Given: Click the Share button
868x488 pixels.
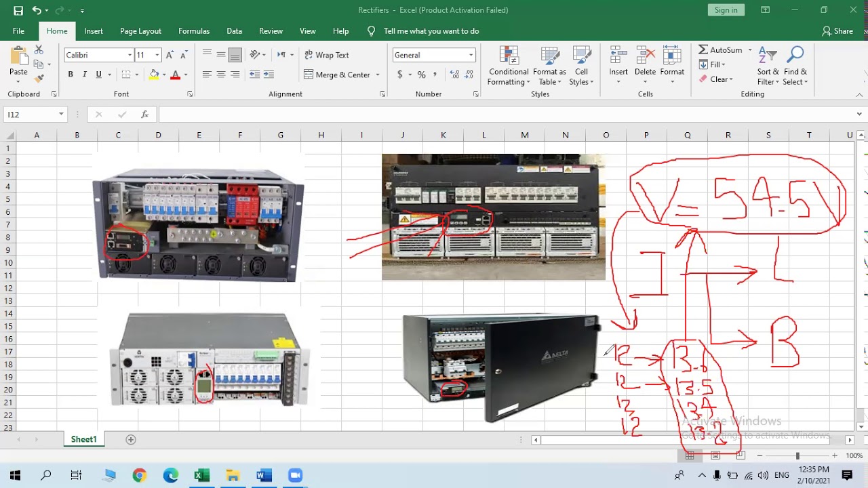Looking at the screenshot, I should [837, 31].
